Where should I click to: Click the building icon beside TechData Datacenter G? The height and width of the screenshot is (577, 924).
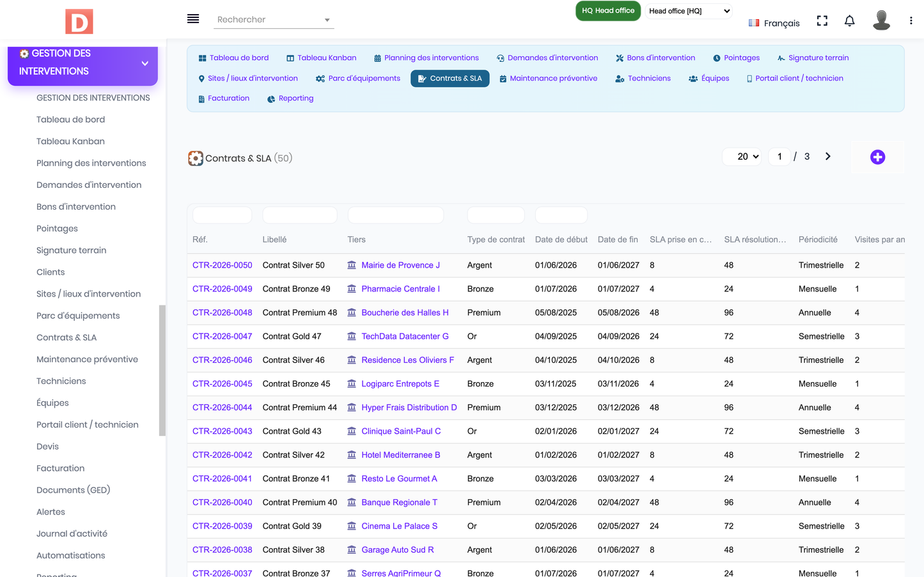coord(352,335)
